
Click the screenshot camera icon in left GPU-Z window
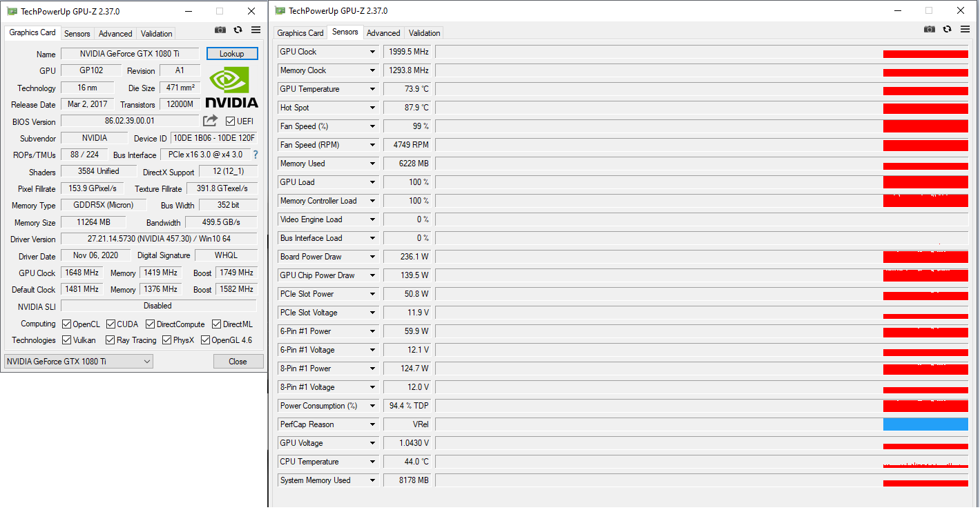tap(220, 30)
